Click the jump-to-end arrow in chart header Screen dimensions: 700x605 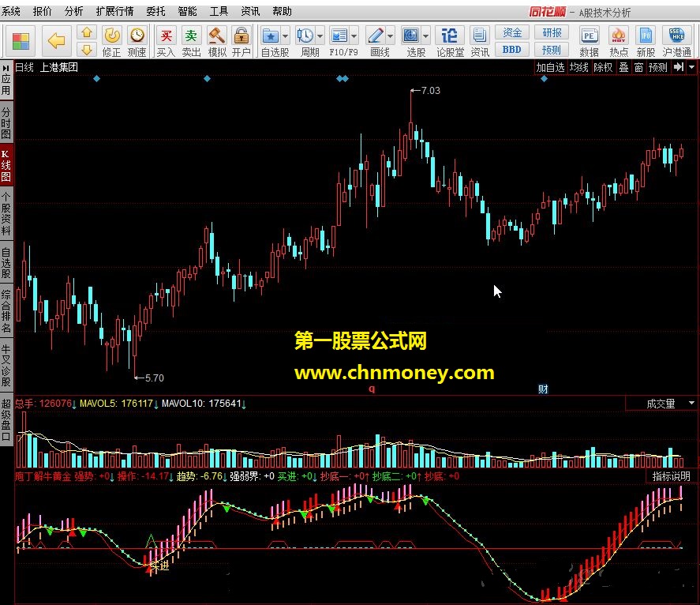(x=679, y=67)
